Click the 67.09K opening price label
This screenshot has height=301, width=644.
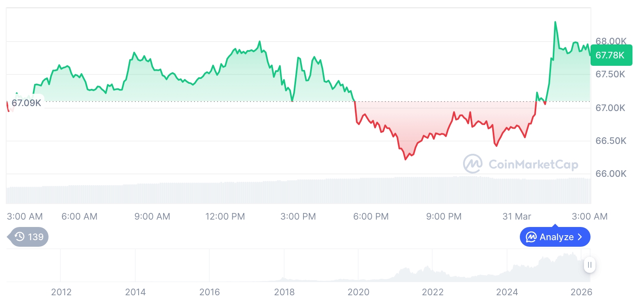click(x=26, y=103)
